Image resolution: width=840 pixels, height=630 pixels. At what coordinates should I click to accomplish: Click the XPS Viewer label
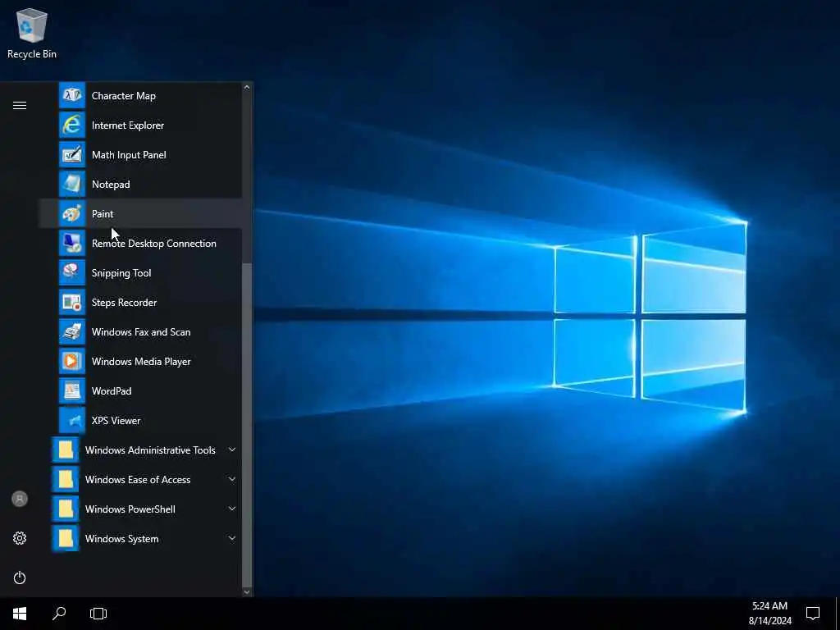coord(116,421)
